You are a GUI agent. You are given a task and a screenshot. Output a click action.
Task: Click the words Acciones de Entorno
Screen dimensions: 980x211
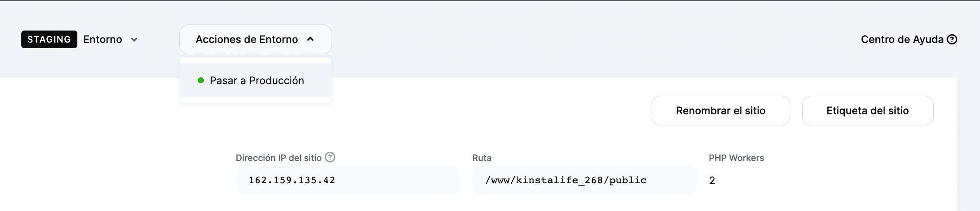click(x=246, y=40)
